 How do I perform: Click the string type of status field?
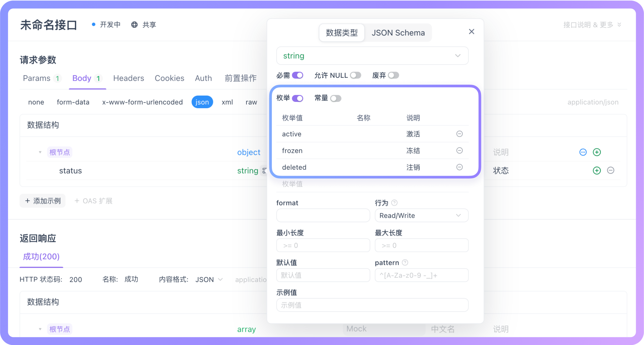click(248, 171)
